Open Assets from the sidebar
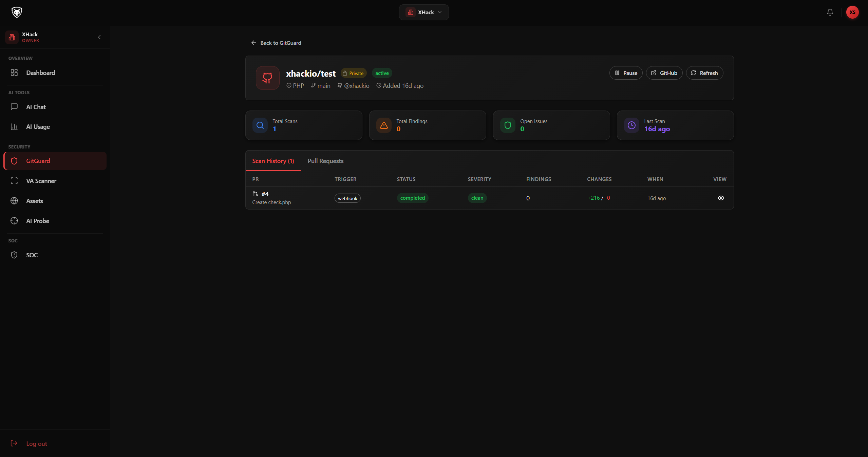 (x=55, y=201)
